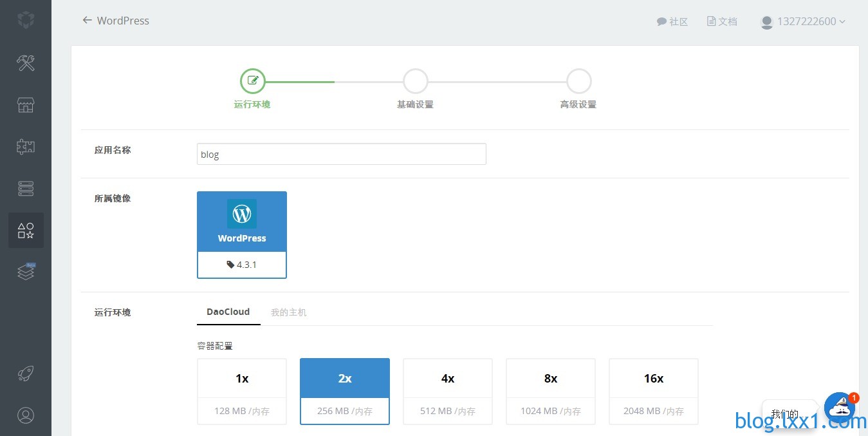
Task: Click the document icon beside 文档
Action: point(711,21)
